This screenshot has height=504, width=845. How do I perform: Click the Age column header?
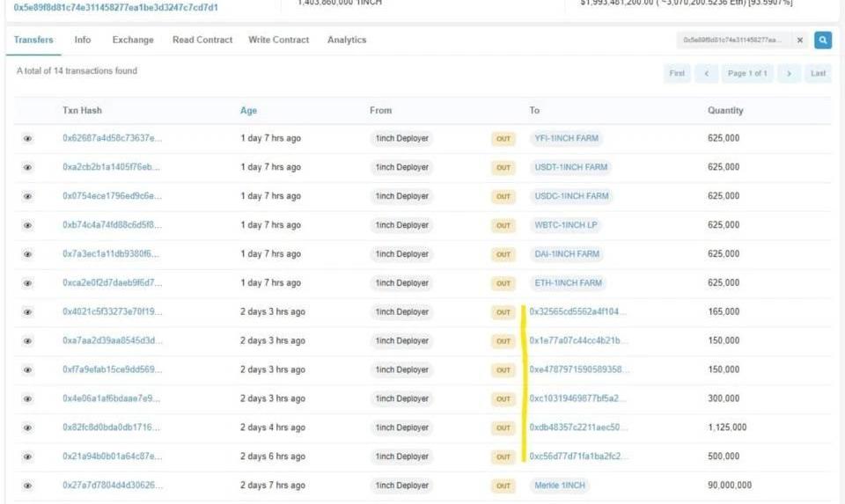[x=248, y=110]
